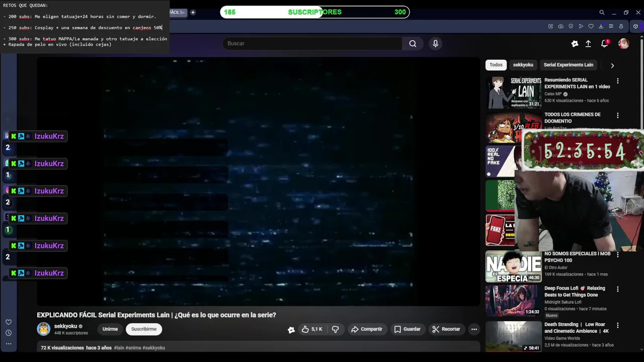Screen dimensions: 644x362
Task: Open options for Resumiendo Serial Experiments Lain video
Action: click(x=617, y=81)
